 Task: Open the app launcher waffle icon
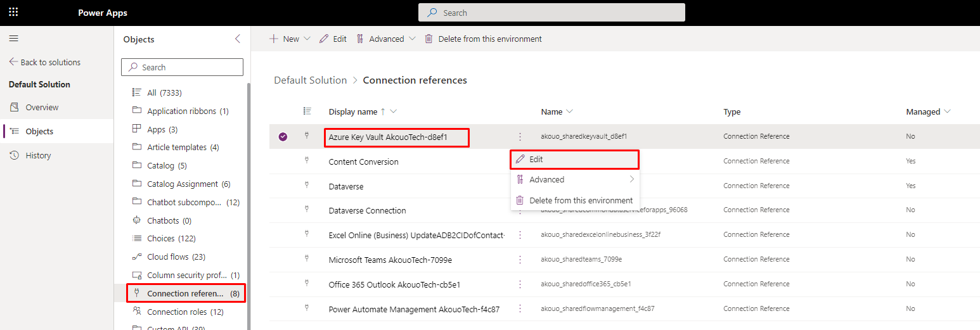click(13, 13)
